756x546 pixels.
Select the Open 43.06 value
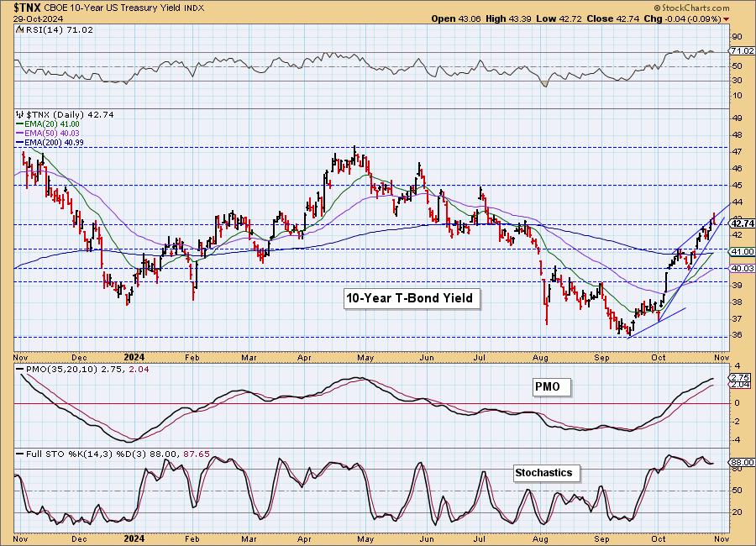pos(456,18)
